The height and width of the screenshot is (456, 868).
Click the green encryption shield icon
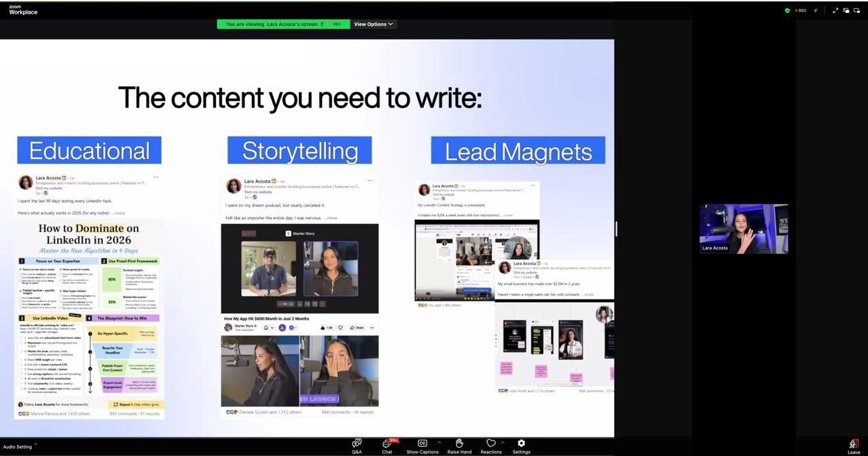(787, 10)
